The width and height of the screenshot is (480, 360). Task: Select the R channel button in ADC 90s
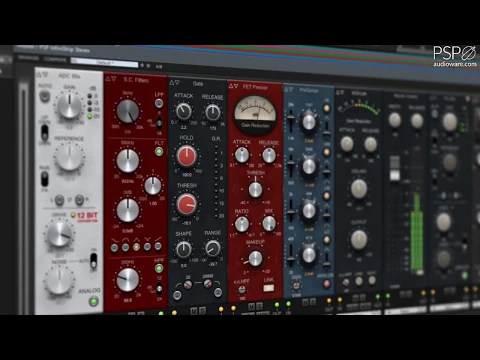79,200
